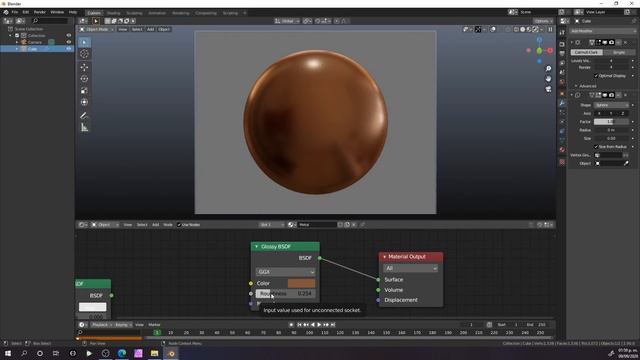The image size is (640, 360).
Task: Open the viewport Options dropdown
Action: [543, 21]
